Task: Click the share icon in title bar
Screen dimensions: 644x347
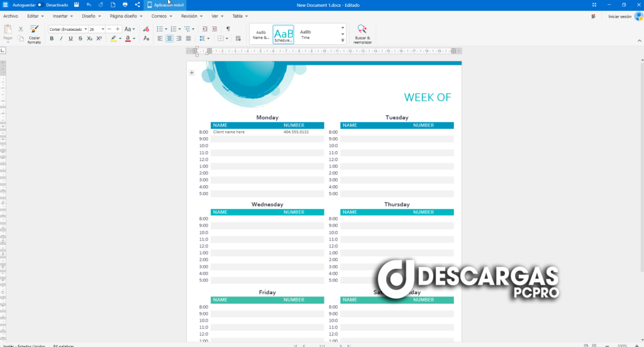Action: (x=137, y=5)
